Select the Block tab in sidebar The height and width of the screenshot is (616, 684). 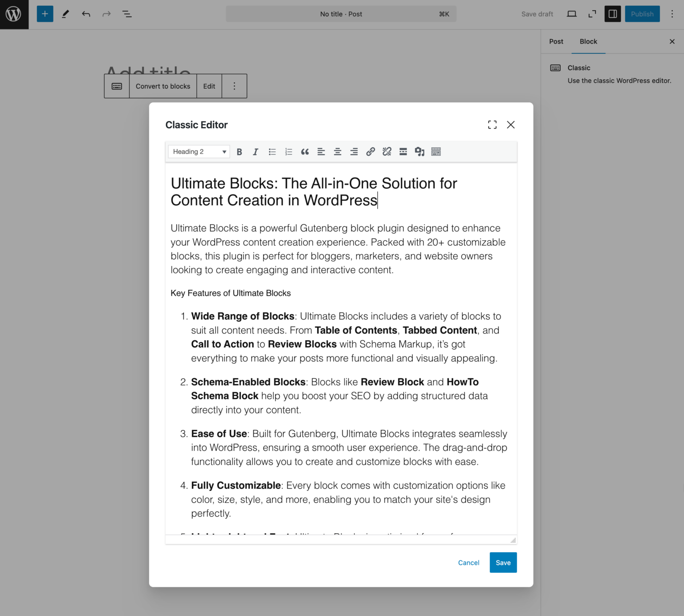588,41
